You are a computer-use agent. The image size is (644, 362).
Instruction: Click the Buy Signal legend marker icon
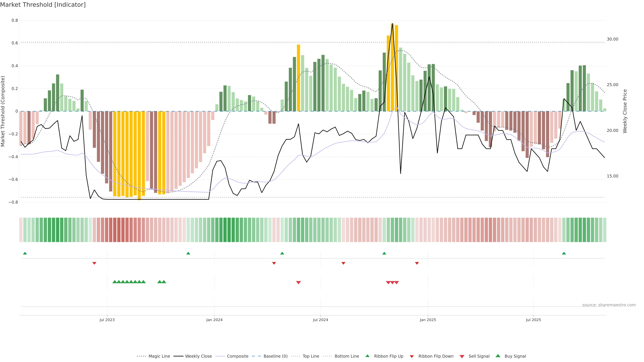pyautogui.click(x=498, y=356)
